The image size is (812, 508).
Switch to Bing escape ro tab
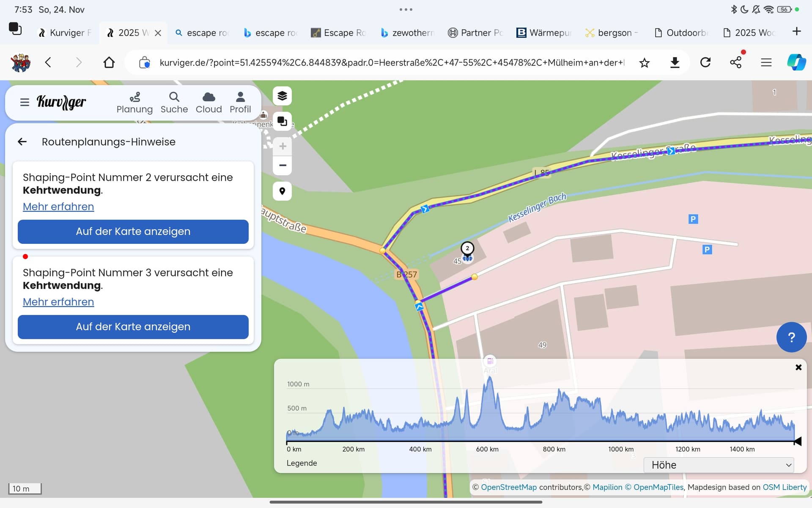click(272, 33)
